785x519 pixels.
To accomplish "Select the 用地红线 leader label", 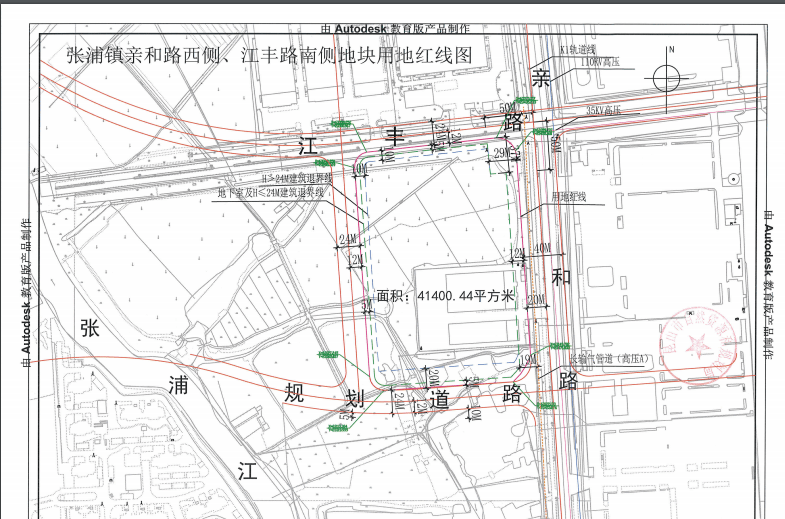I will tap(570, 198).
